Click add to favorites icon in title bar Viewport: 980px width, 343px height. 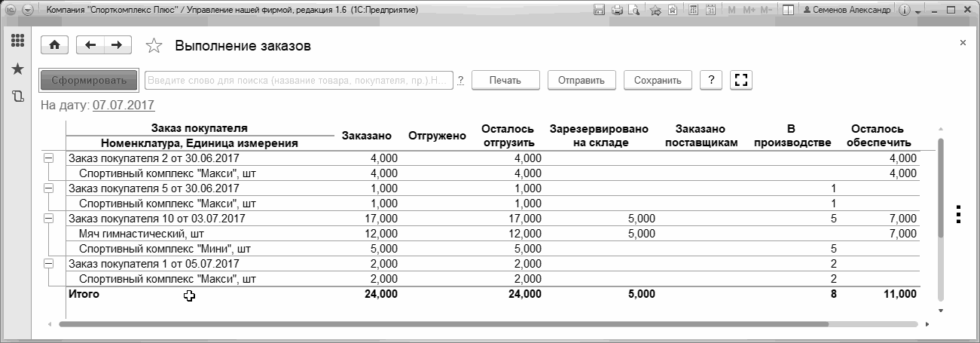tap(673, 11)
